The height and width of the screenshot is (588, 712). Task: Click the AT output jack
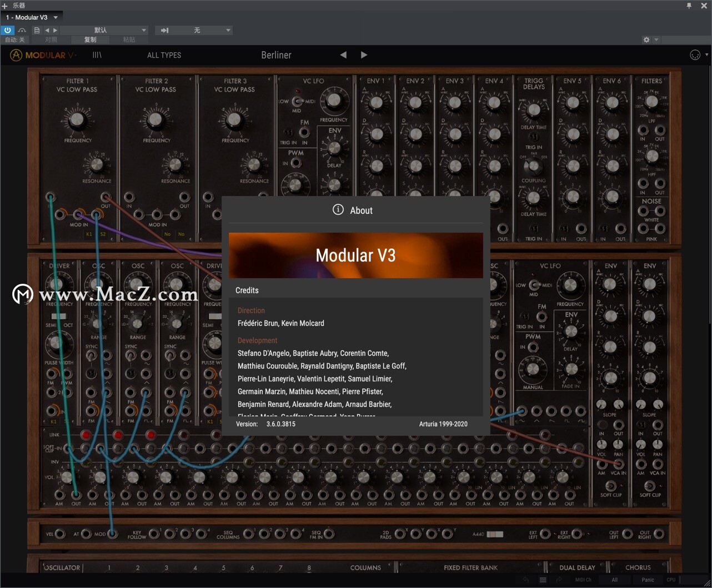86,534
